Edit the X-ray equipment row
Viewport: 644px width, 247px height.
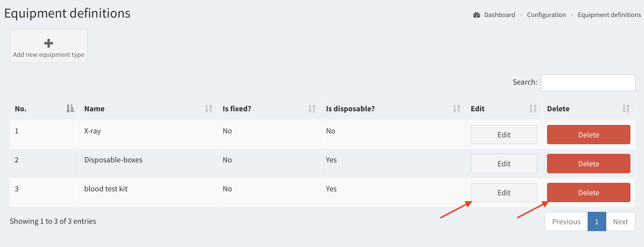coord(504,135)
